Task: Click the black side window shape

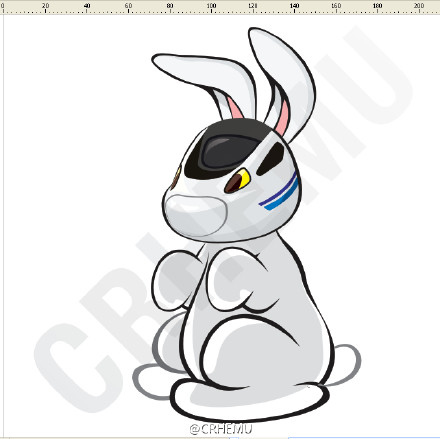Action: pos(271,159)
